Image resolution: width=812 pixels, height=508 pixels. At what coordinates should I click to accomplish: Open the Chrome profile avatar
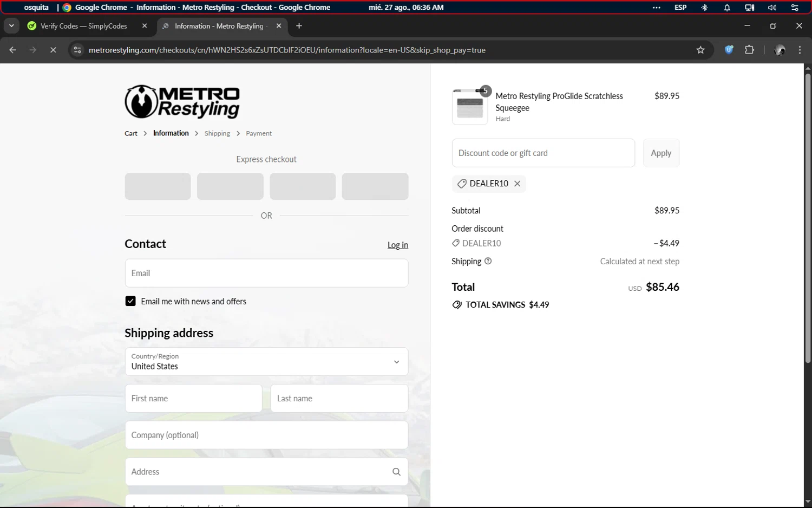tap(780, 50)
